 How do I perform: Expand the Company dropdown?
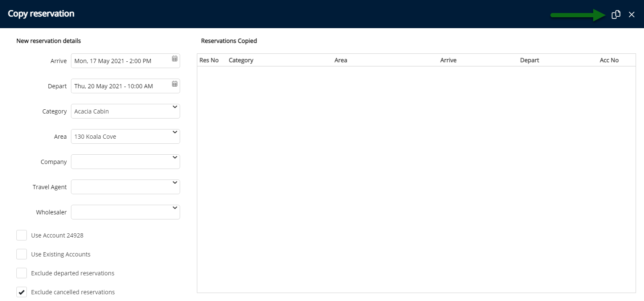[126, 162]
